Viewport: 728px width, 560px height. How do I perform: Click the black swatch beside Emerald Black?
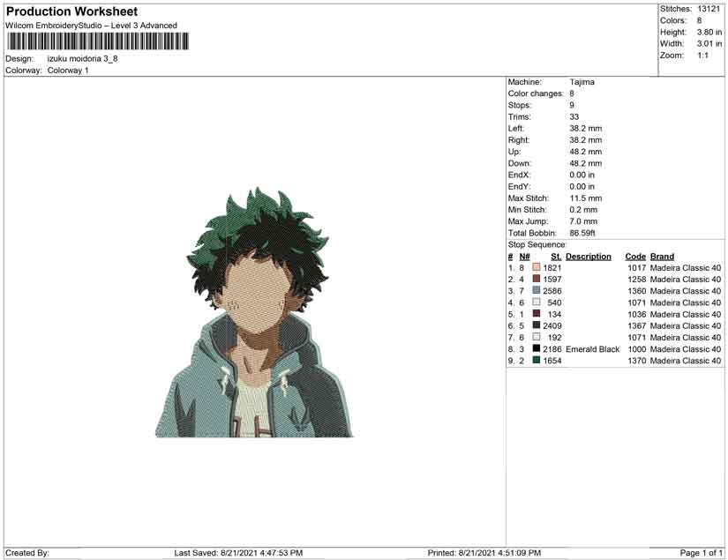537,348
